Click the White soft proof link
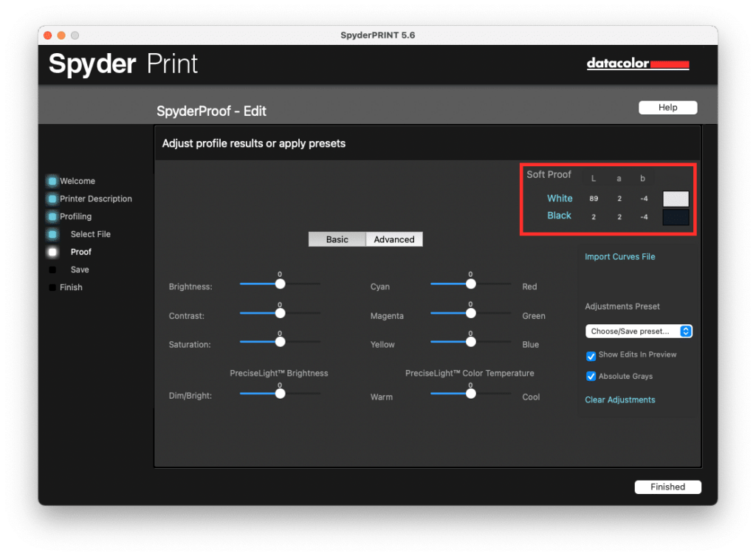 coord(560,198)
